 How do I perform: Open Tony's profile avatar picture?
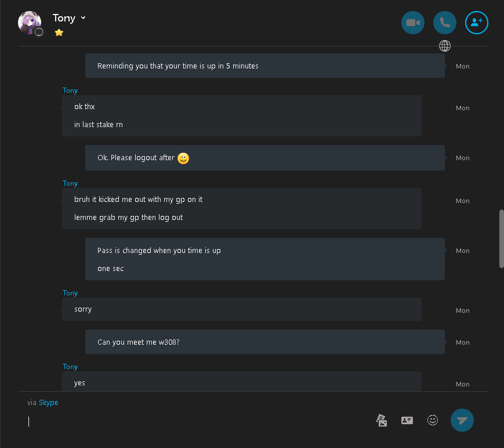click(29, 23)
